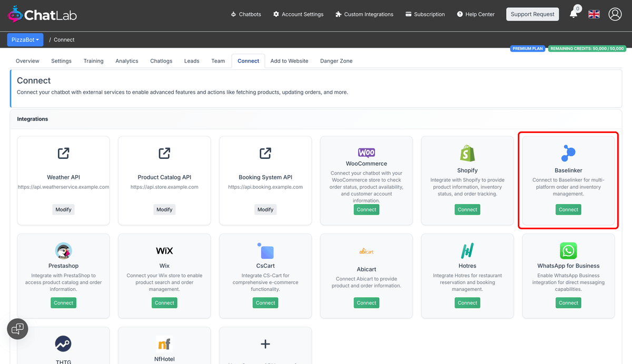
Task: Click the Shopify bag logo
Action: pos(467,153)
